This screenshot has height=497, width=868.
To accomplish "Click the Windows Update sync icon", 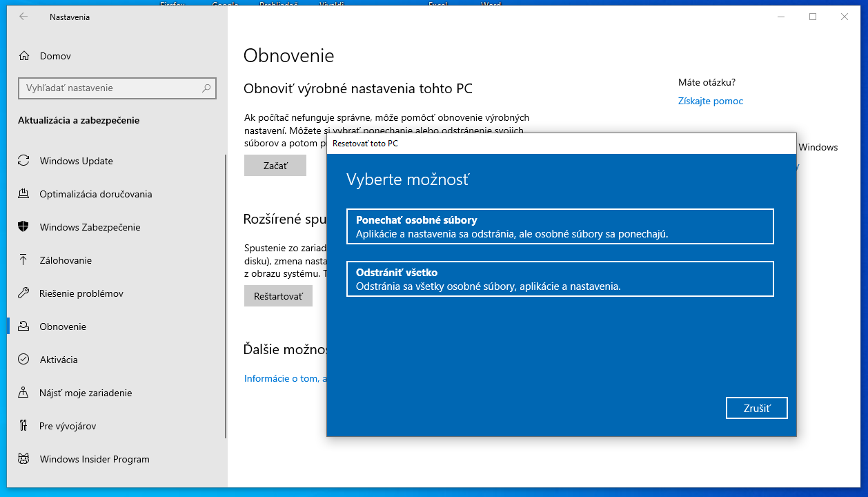I will (24, 161).
